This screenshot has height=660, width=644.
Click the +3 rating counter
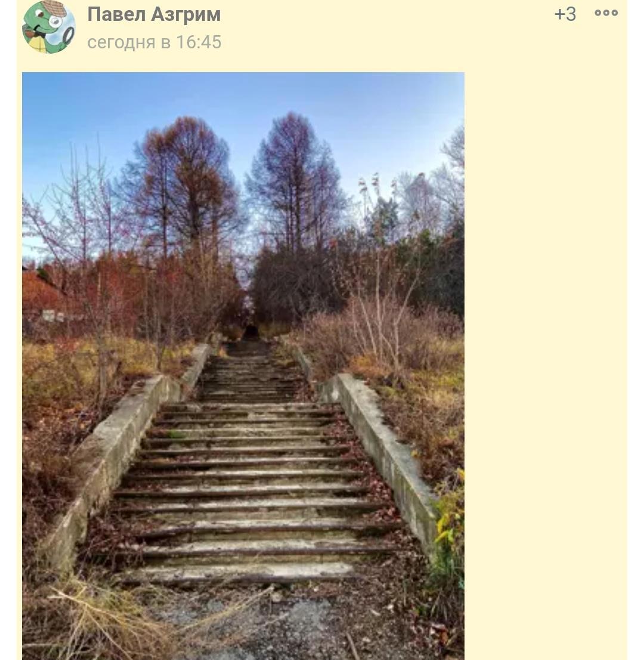pos(565,14)
